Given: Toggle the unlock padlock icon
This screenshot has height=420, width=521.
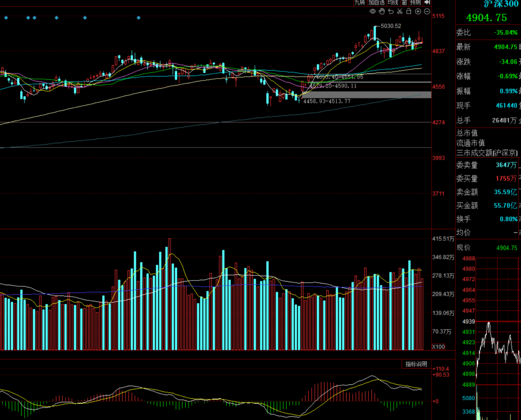Looking at the screenshot, I should tap(409, 11).
